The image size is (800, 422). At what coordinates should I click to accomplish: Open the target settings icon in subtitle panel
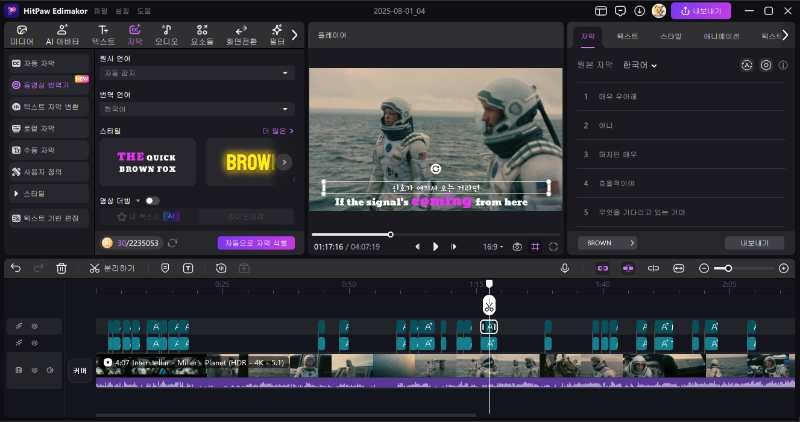[766, 65]
